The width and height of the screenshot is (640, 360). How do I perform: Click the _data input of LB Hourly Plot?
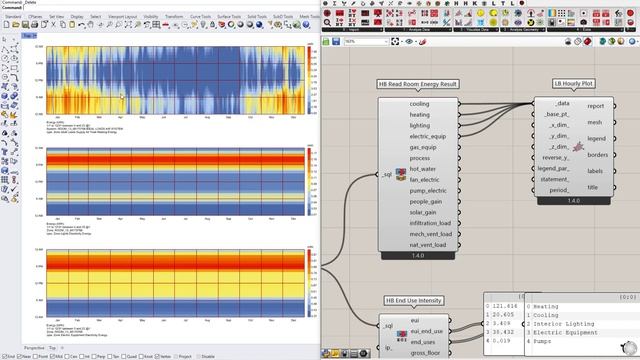(562, 104)
